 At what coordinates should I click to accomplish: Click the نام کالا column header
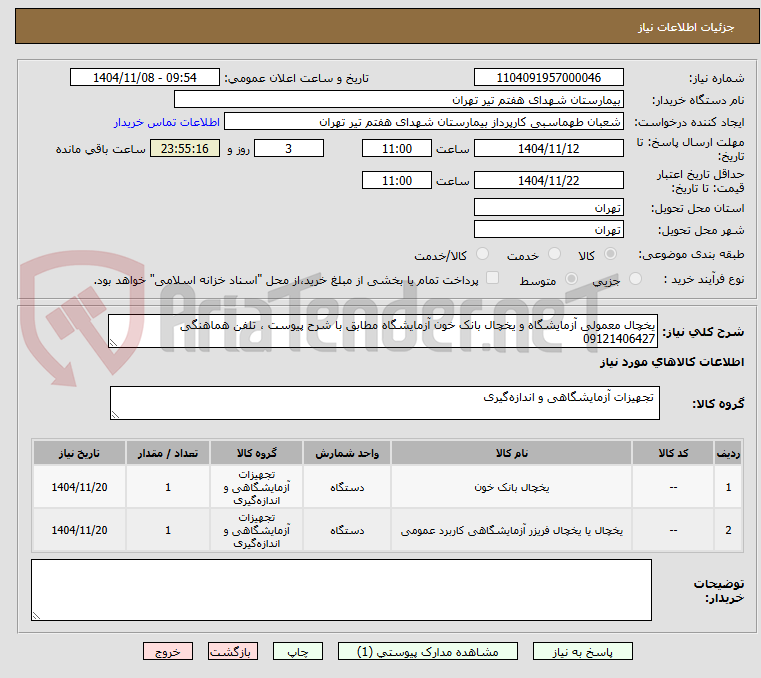[x=512, y=453]
